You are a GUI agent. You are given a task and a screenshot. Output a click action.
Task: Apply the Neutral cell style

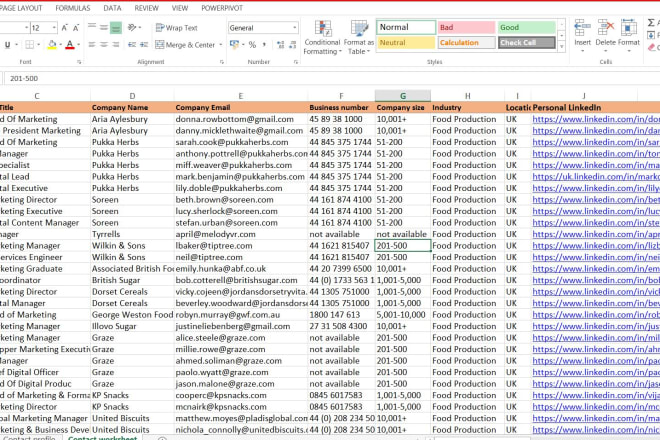point(406,43)
